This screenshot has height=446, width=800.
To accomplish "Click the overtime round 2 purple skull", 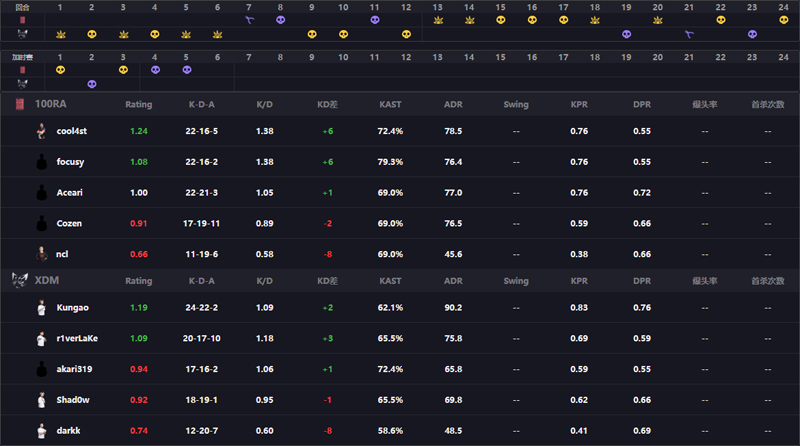I will (92, 84).
